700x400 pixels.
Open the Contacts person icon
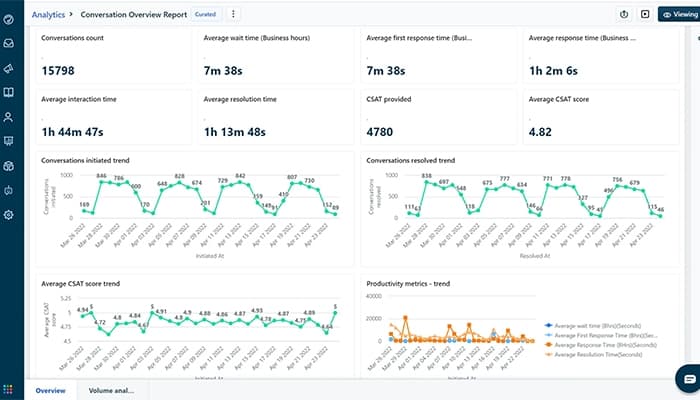pos(8,117)
